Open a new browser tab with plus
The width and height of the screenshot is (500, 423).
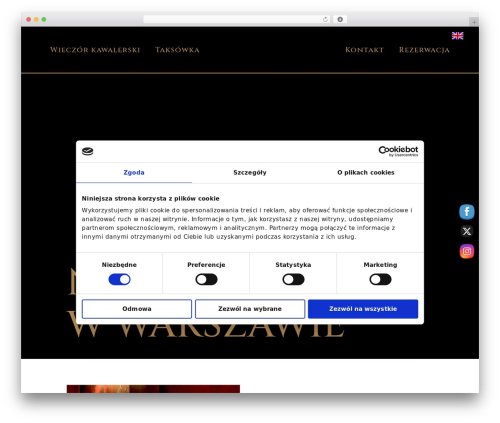(x=474, y=22)
